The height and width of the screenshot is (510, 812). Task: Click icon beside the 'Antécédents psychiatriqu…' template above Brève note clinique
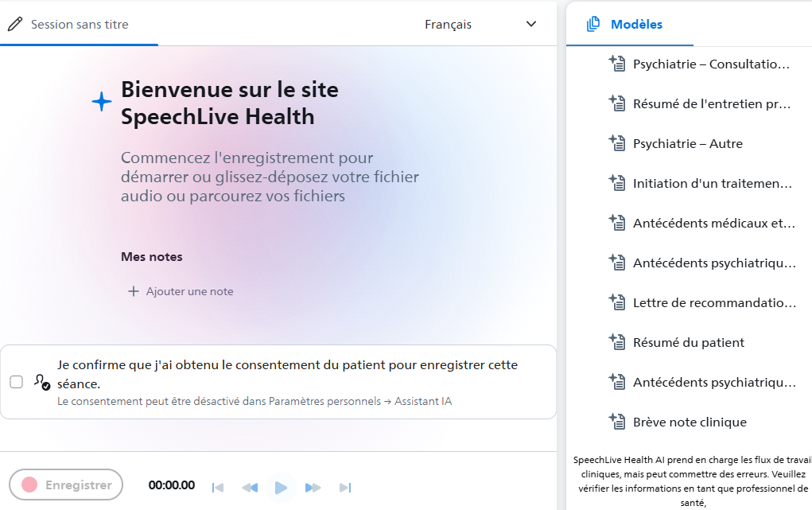point(617,381)
